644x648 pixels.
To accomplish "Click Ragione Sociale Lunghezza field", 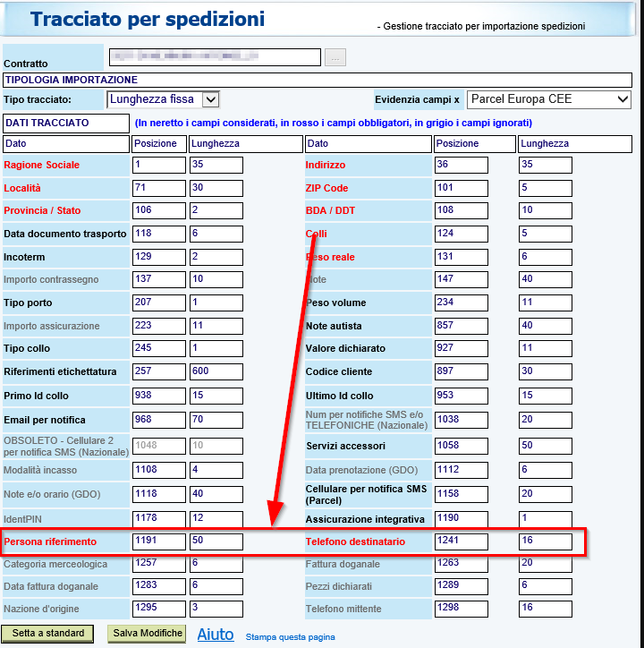I will (x=216, y=165).
